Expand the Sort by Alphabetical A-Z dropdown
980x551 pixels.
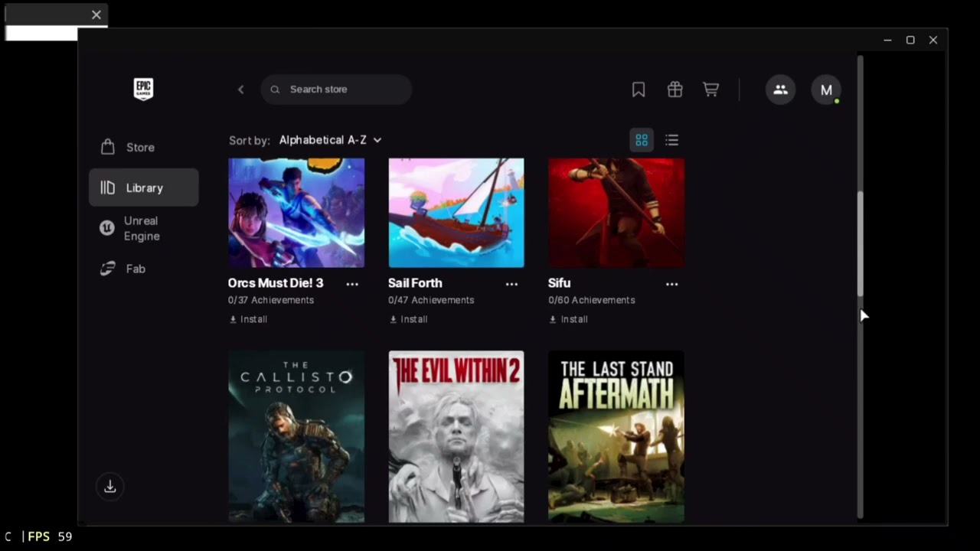(330, 140)
